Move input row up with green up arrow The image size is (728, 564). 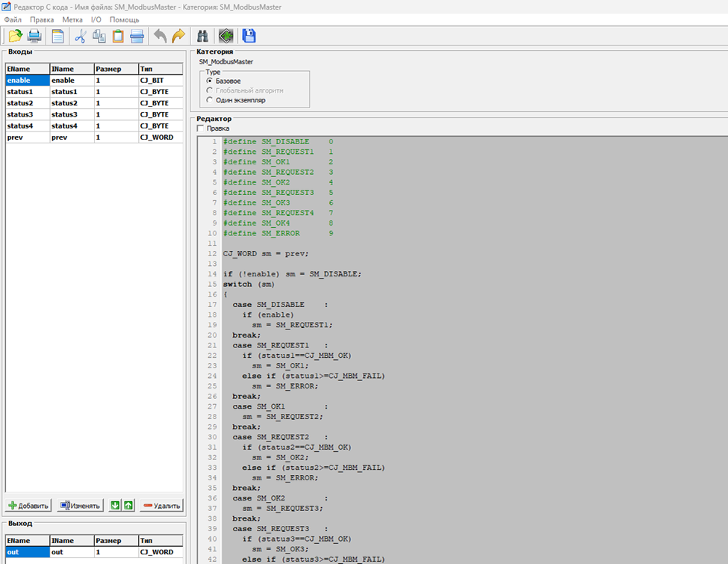pos(128,506)
